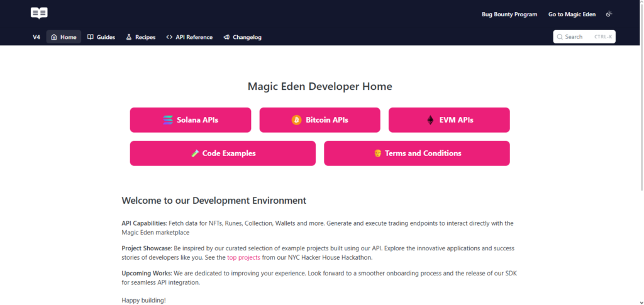
Task: Open the V4 version selector
Action: tap(36, 37)
